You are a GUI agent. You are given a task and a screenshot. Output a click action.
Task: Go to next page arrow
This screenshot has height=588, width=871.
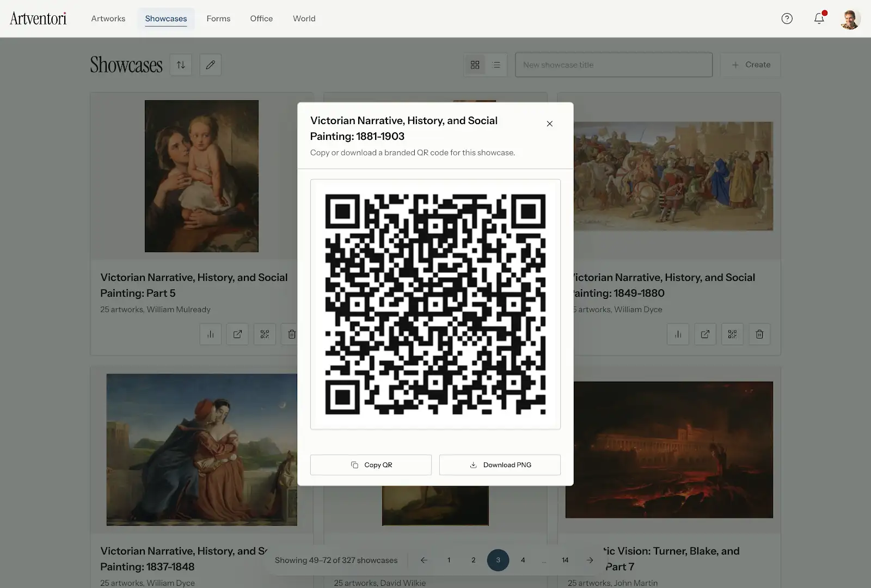[x=590, y=560]
